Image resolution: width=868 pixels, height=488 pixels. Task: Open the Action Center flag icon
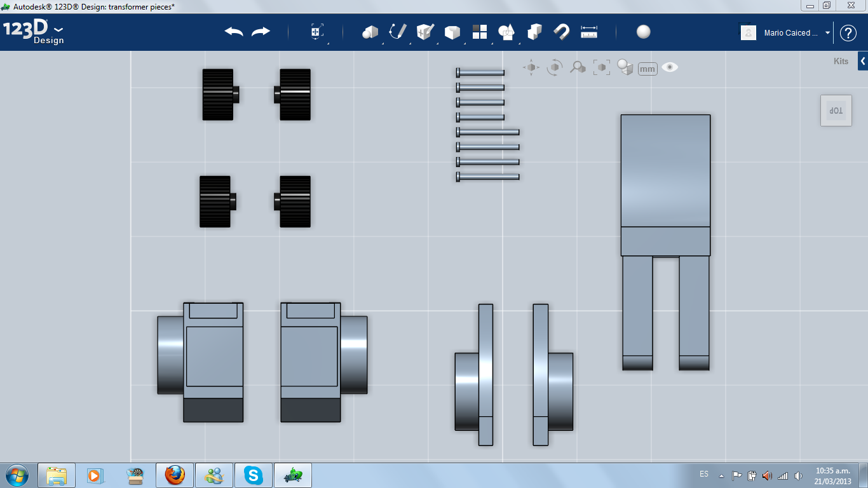coord(737,475)
